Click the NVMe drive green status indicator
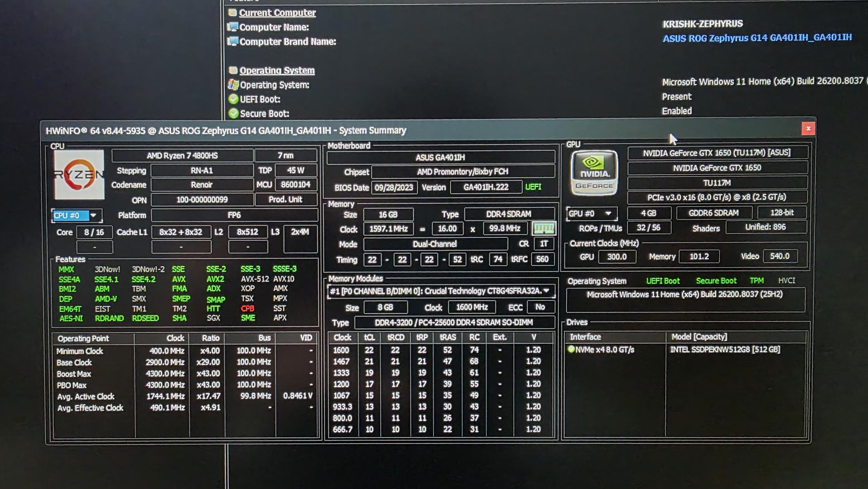The height and width of the screenshot is (489, 868). 571,349
